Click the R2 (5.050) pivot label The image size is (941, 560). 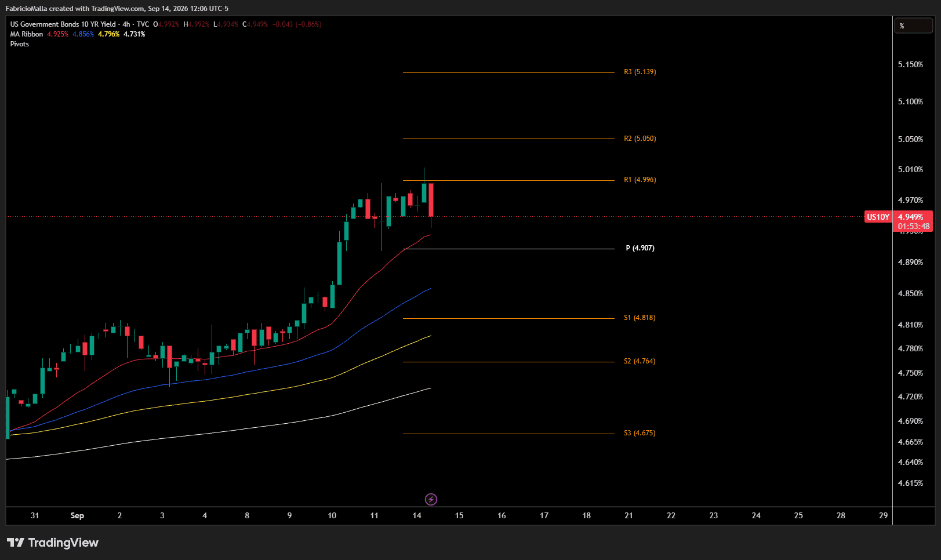click(x=640, y=139)
